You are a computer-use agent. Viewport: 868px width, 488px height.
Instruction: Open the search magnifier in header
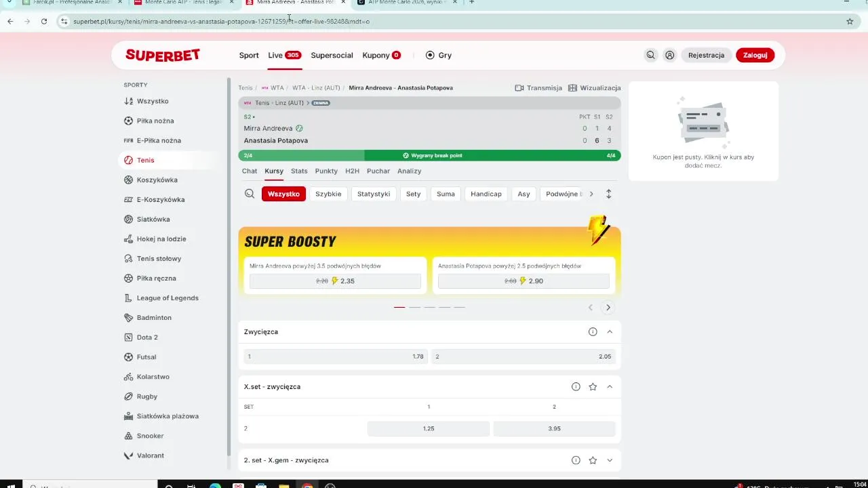click(650, 56)
